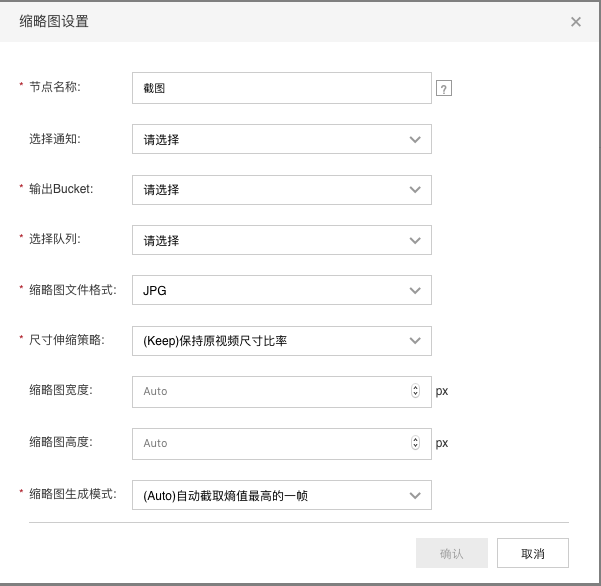Click the 缩略图宽度 input field
Image resolution: width=601 pixels, height=586 pixels.
coord(282,392)
